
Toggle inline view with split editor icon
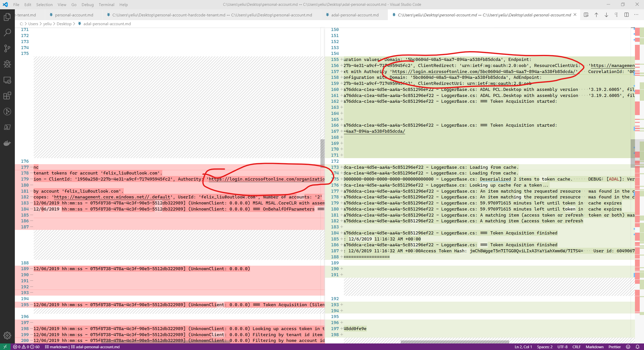pyautogui.click(x=626, y=15)
